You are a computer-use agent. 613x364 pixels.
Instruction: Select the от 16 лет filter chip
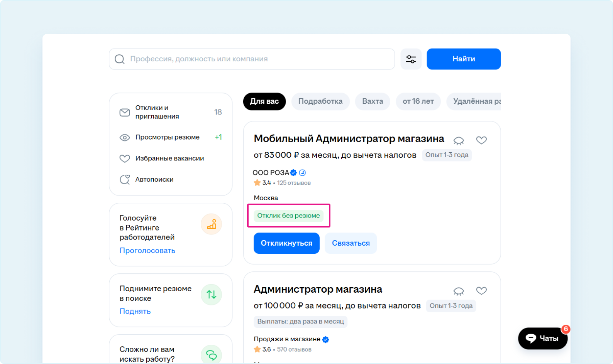coord(418,101)
